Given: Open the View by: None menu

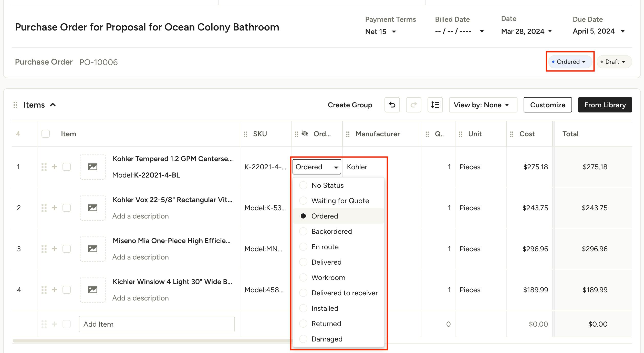Looking at the screenshot, I should point(483,105).
